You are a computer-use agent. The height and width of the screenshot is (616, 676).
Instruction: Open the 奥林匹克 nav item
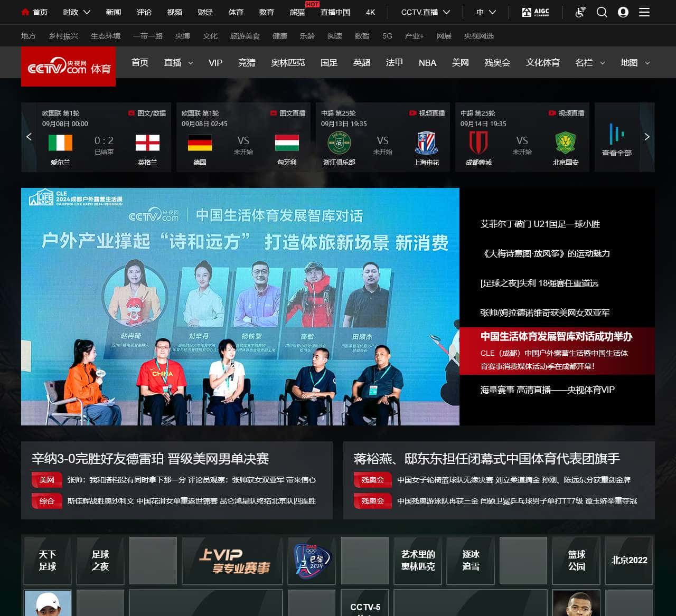pyautogui.click(x=288, y=62)
